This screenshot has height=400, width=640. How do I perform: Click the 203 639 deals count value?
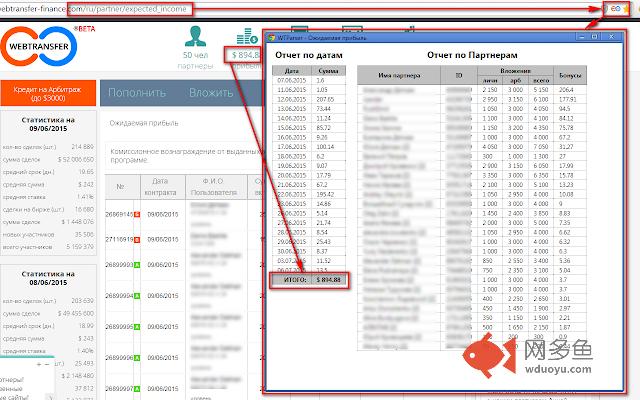tap(83, 300)
